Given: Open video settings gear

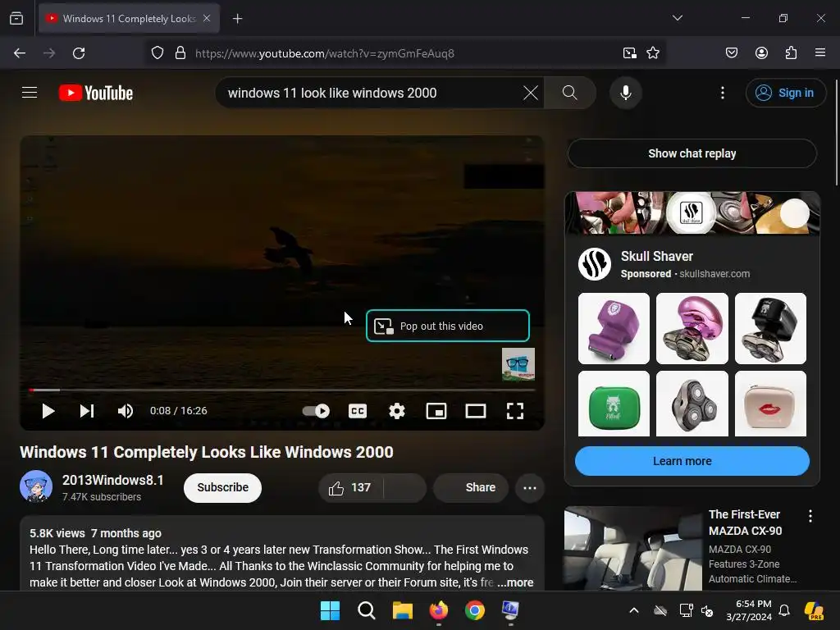Looking at the screenshot, I should click(x=396, y=411).
